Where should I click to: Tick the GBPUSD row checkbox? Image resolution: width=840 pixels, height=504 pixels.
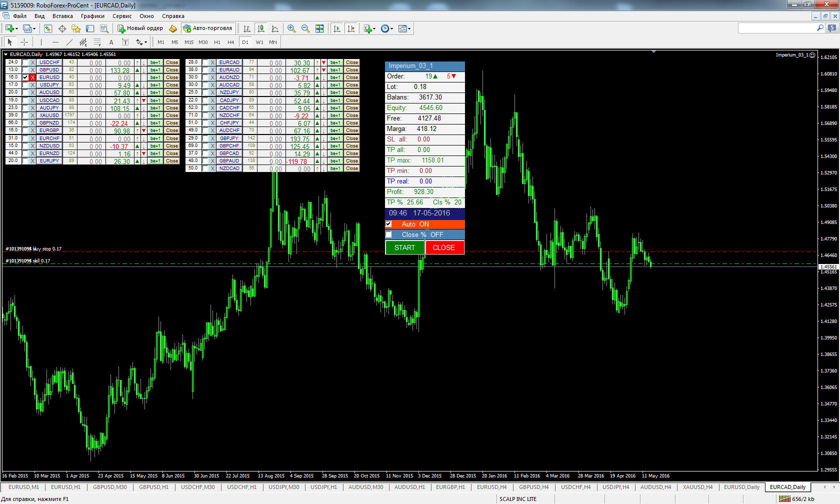pyautogui.click(x=25, y=70)
